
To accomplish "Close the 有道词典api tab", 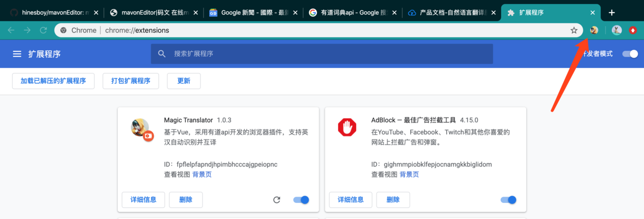I will (394, 12).
